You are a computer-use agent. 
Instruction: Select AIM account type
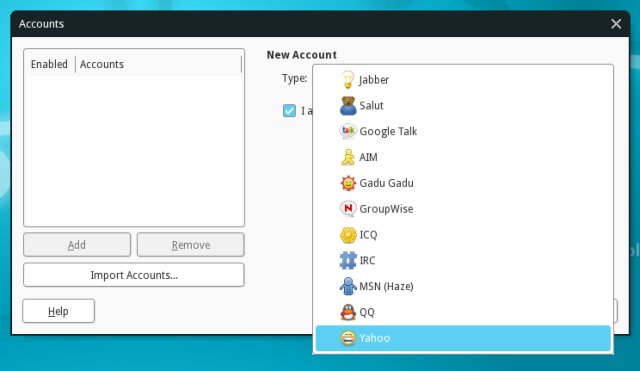463,157
